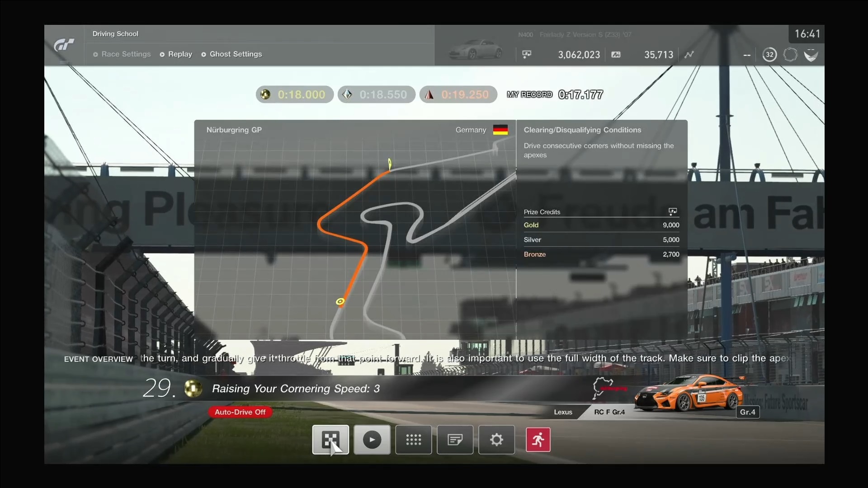Click the Germany country label
868x488 pixels.
(471, 130)
